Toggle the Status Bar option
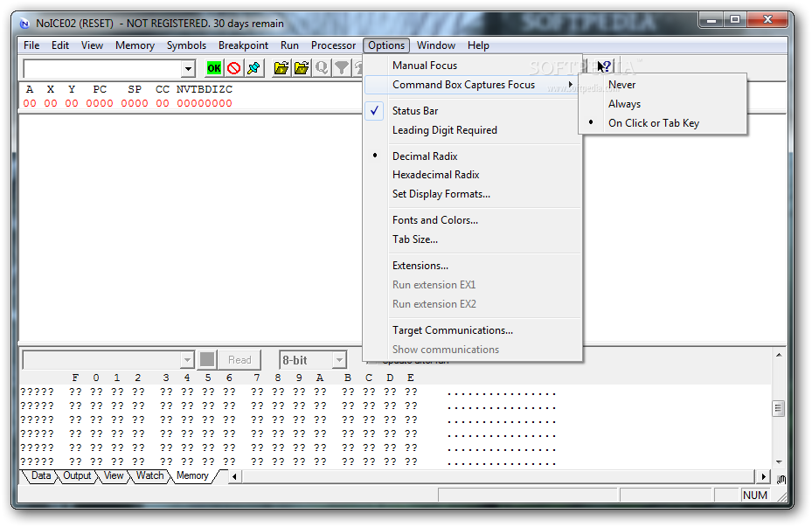This screenshot has height=527, width=812. 473,111
